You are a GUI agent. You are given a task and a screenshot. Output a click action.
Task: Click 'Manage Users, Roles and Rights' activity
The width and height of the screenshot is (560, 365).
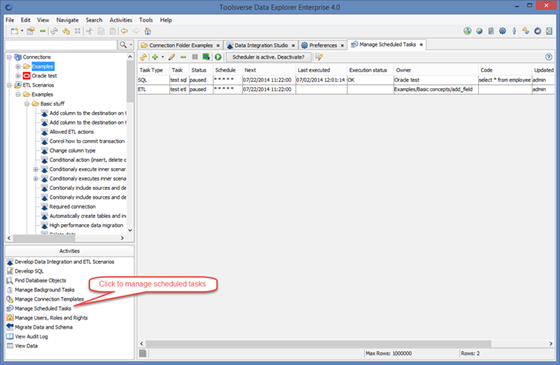click(51, 318)
